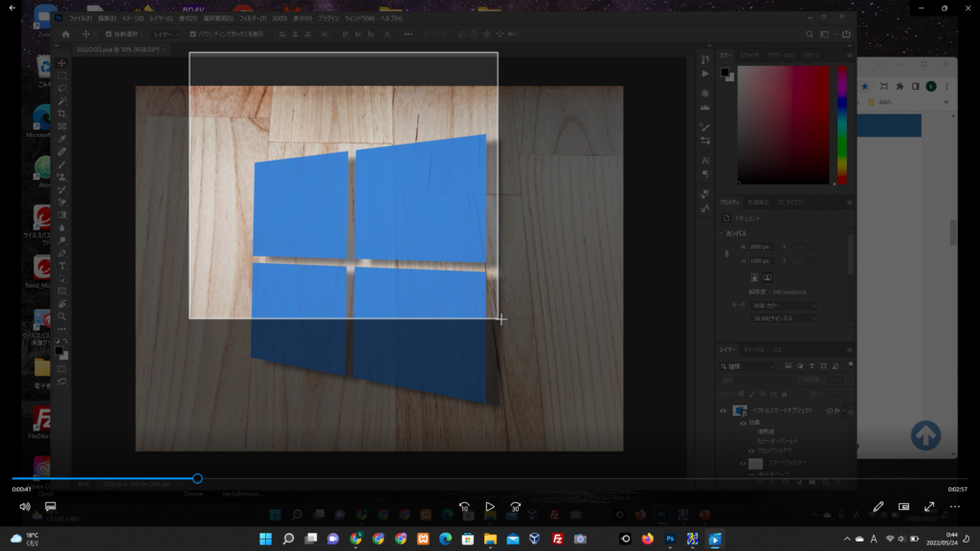Launch Microsoft Edge from the taskbar
The image size is (980, 551).
446,539
